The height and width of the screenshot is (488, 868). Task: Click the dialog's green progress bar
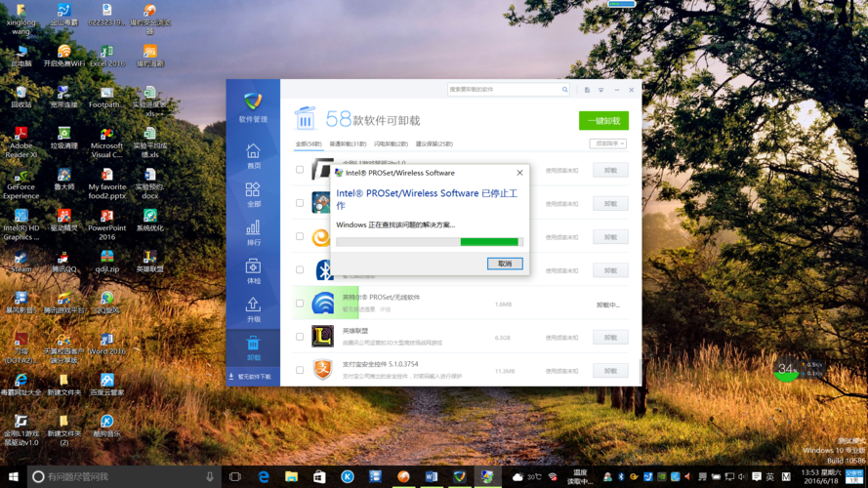[489, 242]
